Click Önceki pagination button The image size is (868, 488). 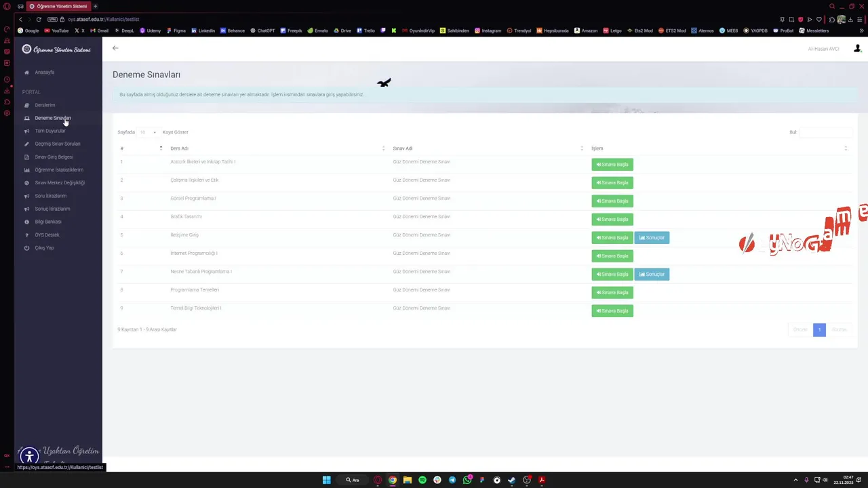coord(800,330)
